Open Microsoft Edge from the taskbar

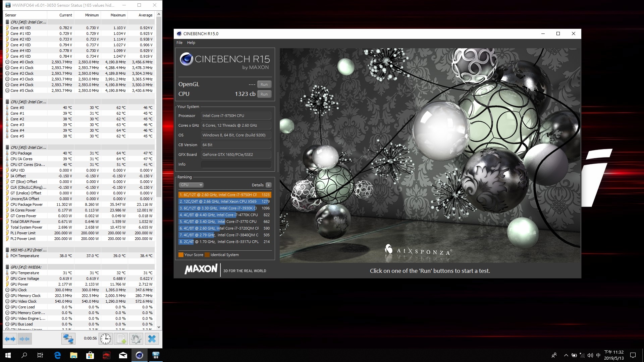point(57,355)
